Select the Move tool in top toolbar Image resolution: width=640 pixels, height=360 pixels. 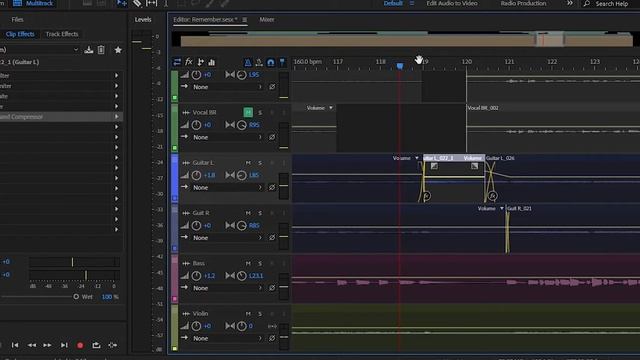point(122,3)
